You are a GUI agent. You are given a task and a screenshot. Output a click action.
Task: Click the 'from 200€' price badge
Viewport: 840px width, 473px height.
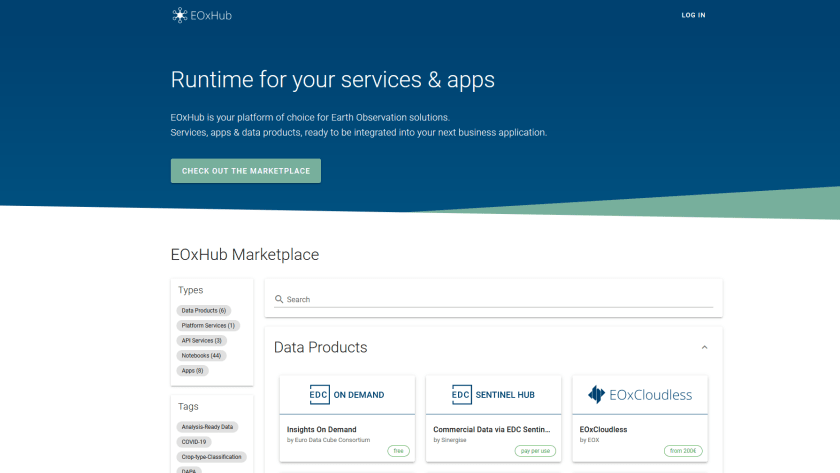pos(683,451)
